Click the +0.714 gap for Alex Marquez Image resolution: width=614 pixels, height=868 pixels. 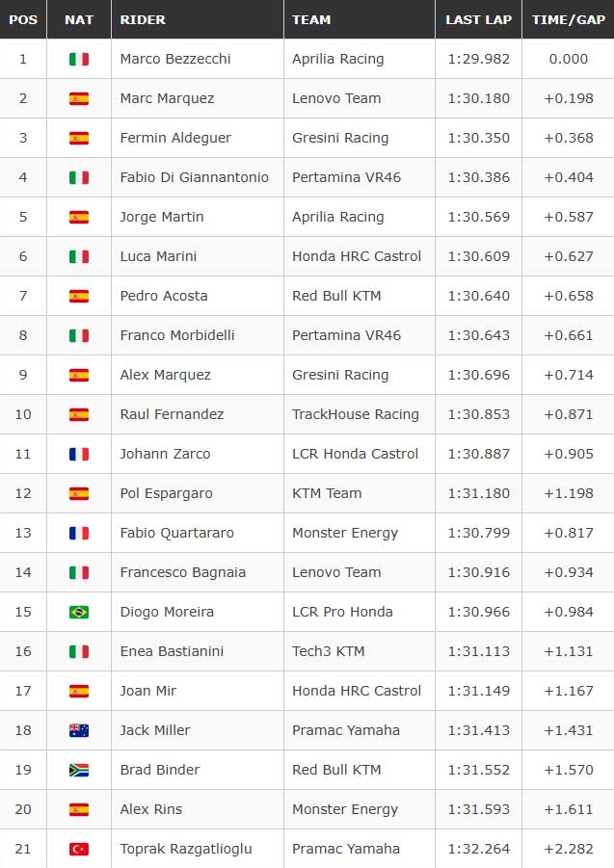(568, 375)
